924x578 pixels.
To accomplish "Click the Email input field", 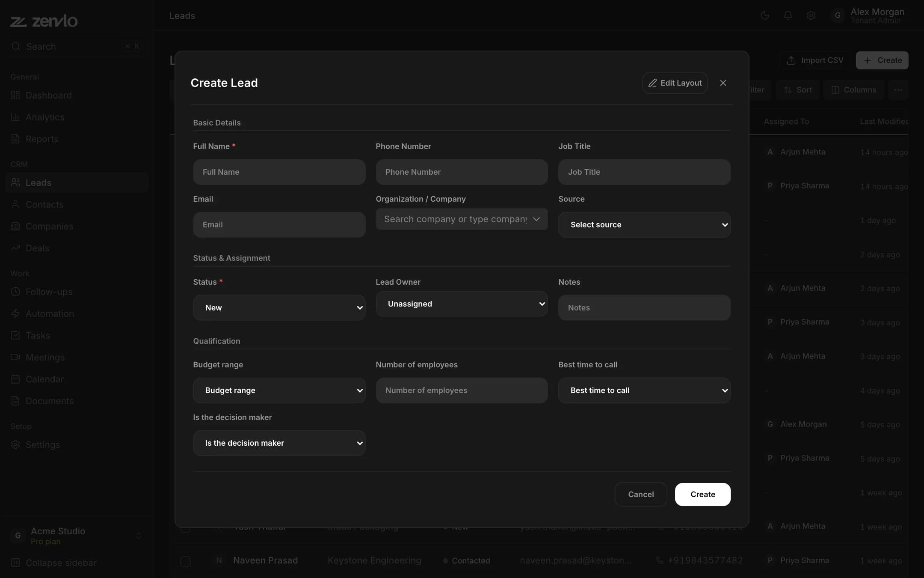I will point(279,225).
